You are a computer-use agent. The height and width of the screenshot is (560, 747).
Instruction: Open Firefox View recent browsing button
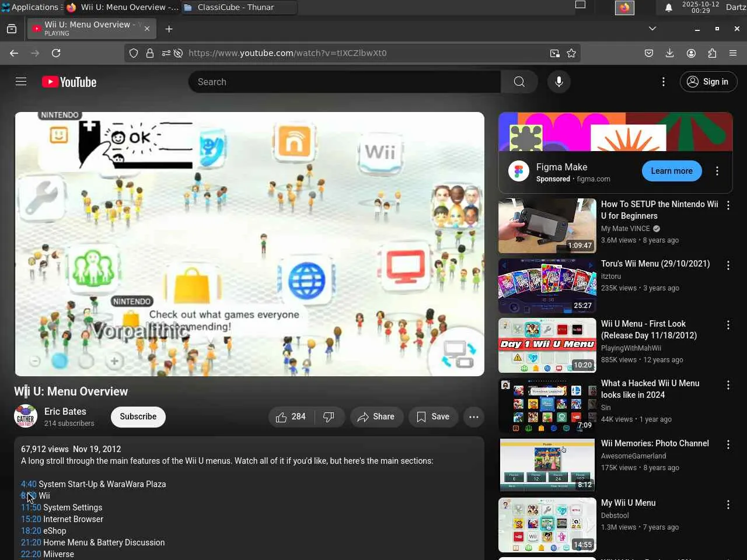click(12, 29)
